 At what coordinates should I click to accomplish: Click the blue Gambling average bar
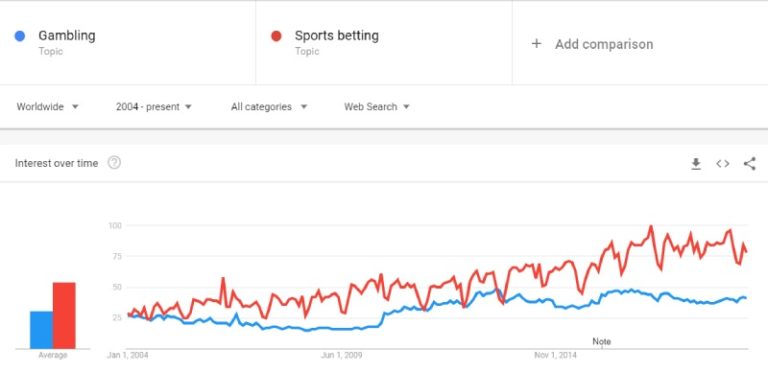tap(41, 330)
